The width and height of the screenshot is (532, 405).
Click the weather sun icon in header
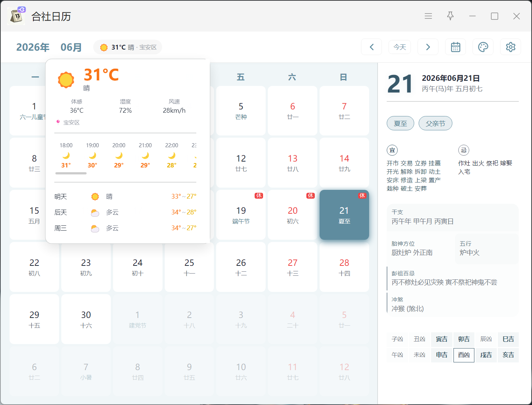click(104, 47)
